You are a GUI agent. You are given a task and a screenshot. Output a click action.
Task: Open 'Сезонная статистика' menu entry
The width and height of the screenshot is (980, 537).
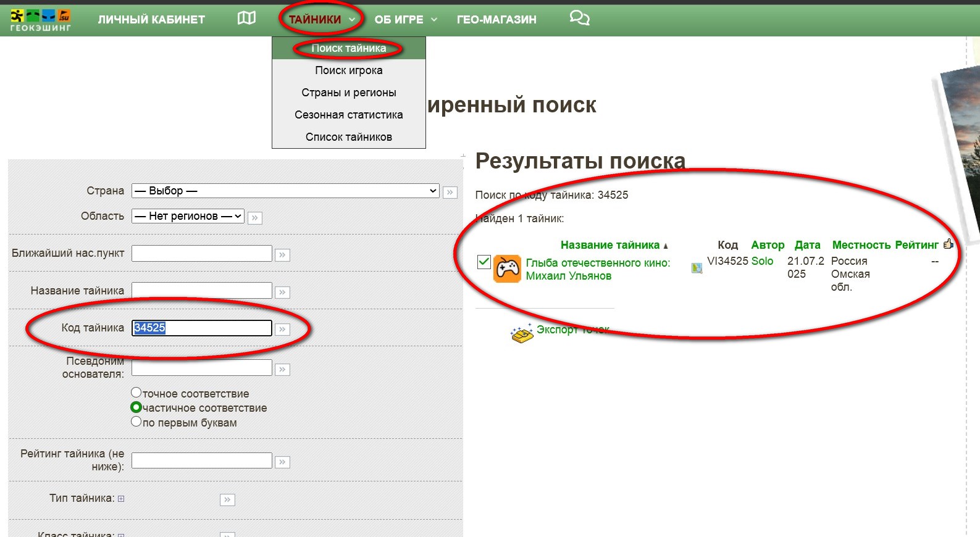348,115
